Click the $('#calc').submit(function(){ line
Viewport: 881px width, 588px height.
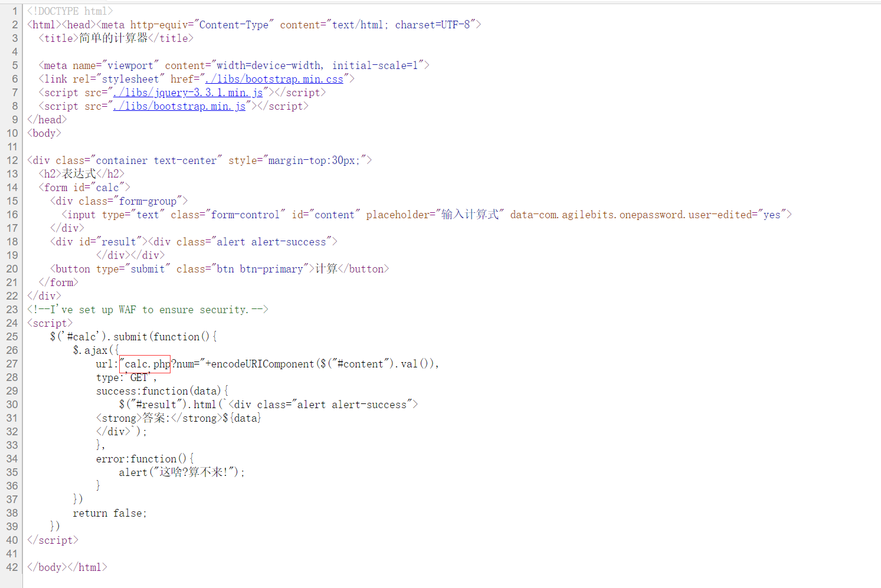(133, 337)
